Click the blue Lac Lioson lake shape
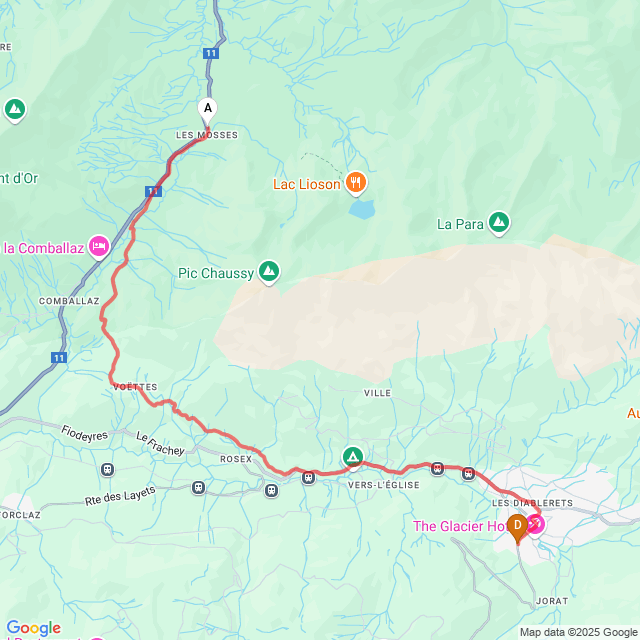 (x=362, y=209)
